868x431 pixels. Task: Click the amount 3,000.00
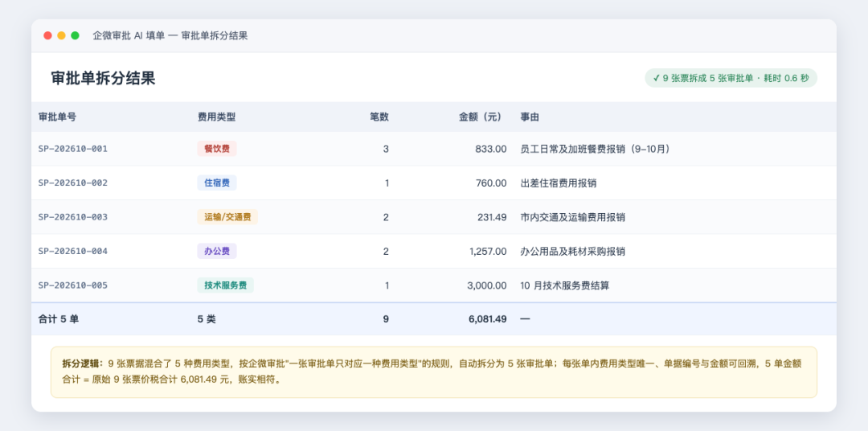487,285
